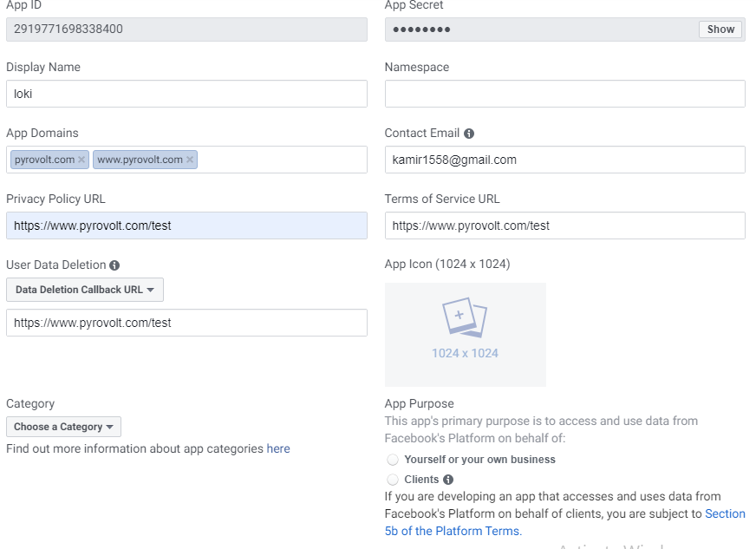Click the User Data Deletion info icon
Screen dimensions: 756x549
click(x=114, y=265)
